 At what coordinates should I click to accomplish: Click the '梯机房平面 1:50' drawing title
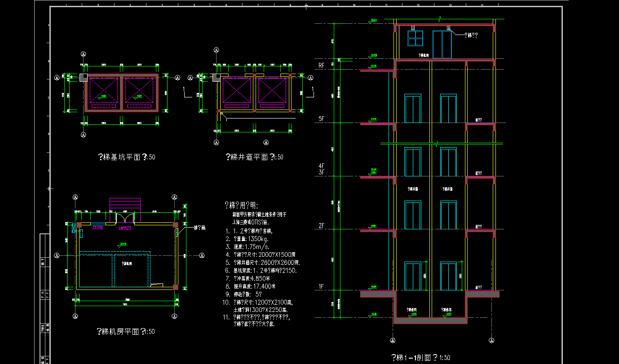tap(126, 332)
